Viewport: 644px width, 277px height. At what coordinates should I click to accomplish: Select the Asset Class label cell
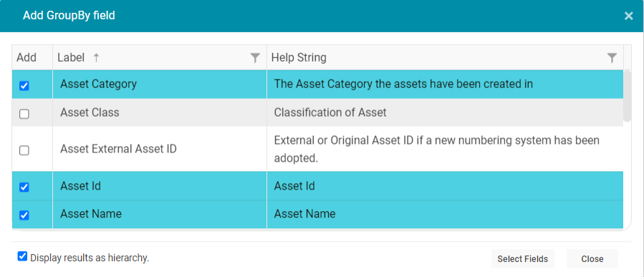point(159,112)
